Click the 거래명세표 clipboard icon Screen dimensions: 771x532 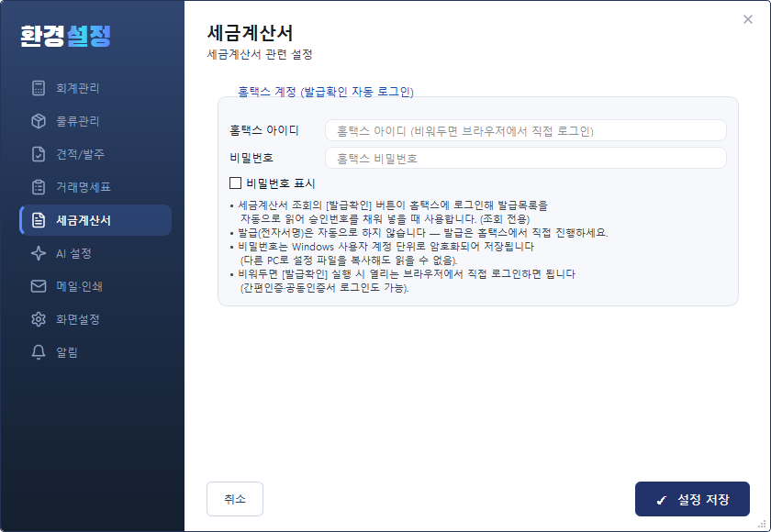pyautogui.click(x=39, y=187)
